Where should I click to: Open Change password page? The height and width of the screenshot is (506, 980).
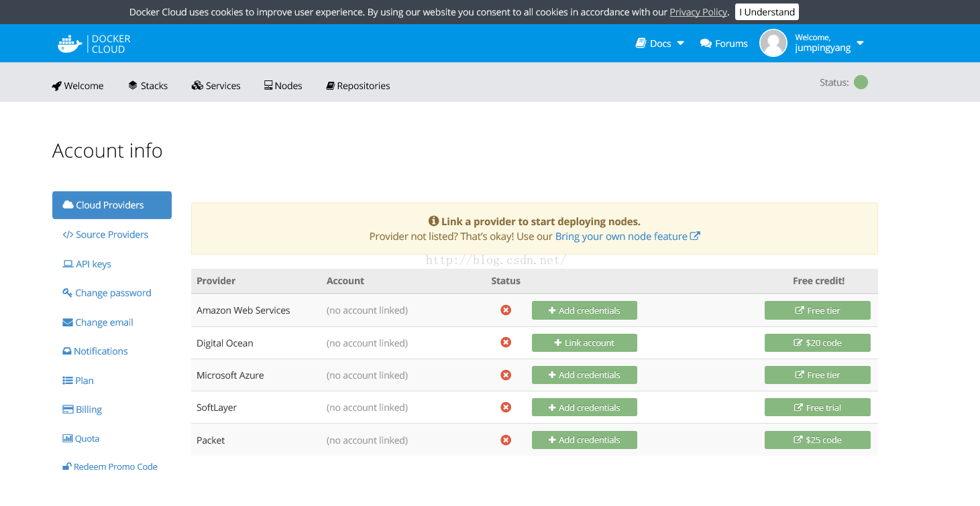[107, 293]
